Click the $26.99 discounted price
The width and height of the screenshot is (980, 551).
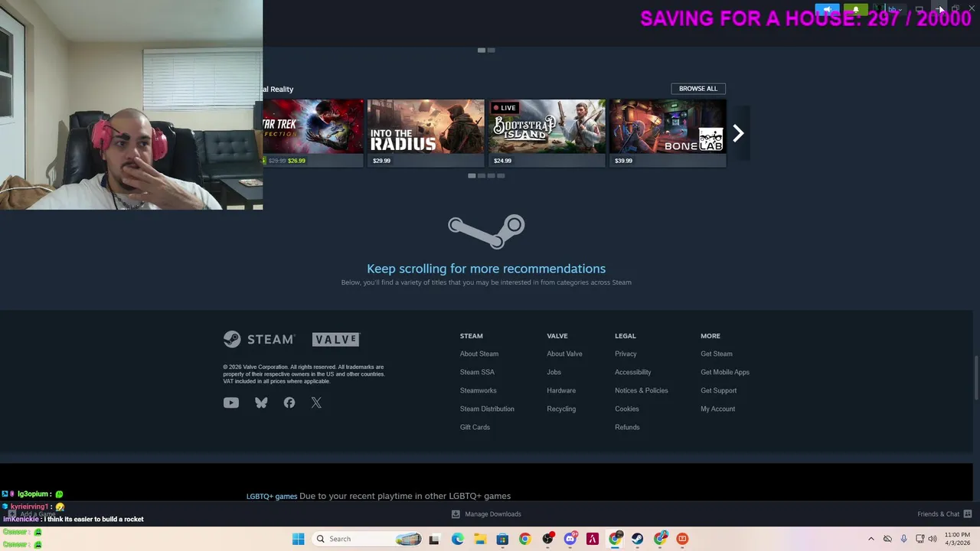(x=296, y=161)
